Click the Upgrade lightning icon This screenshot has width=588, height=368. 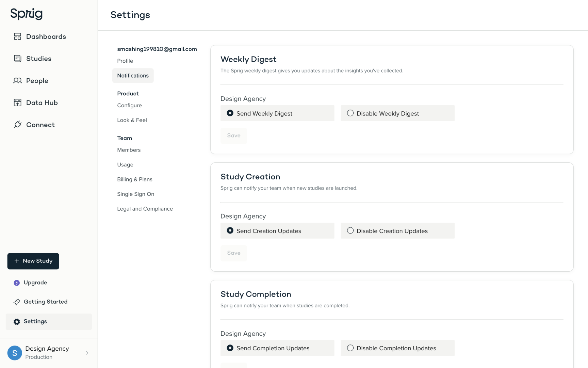(x=16, y=283)
